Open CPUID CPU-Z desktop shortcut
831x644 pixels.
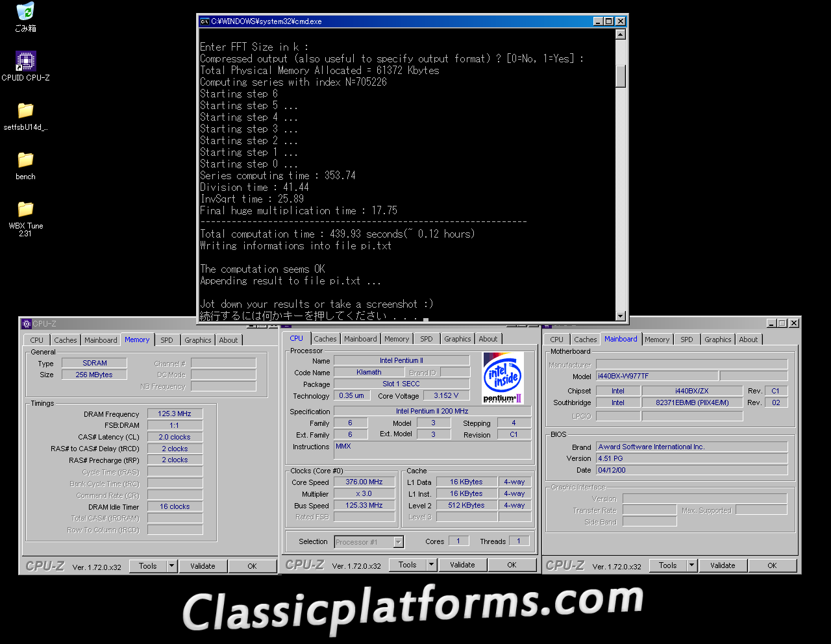pos(25,66)
